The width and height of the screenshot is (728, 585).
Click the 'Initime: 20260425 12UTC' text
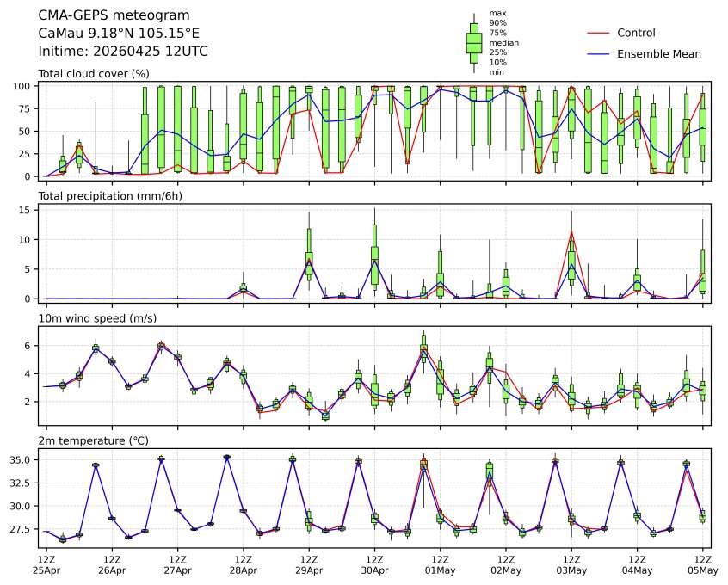[123, 51]
